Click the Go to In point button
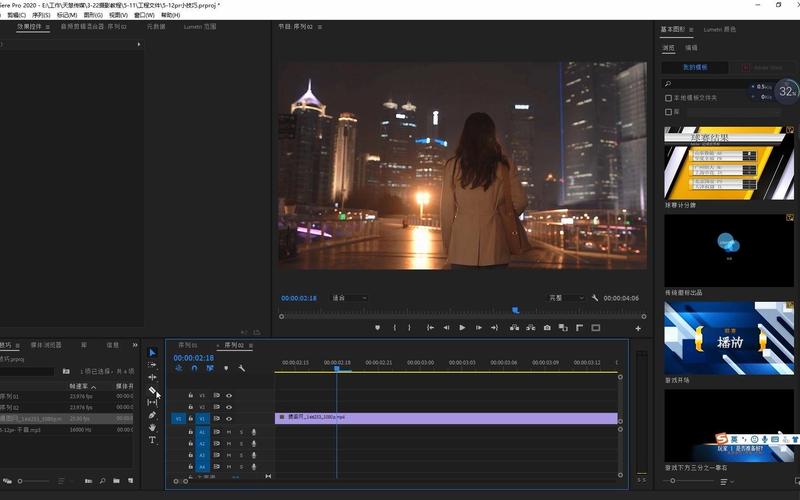Screen dimensions: 800x500 (x=430, y=328)
